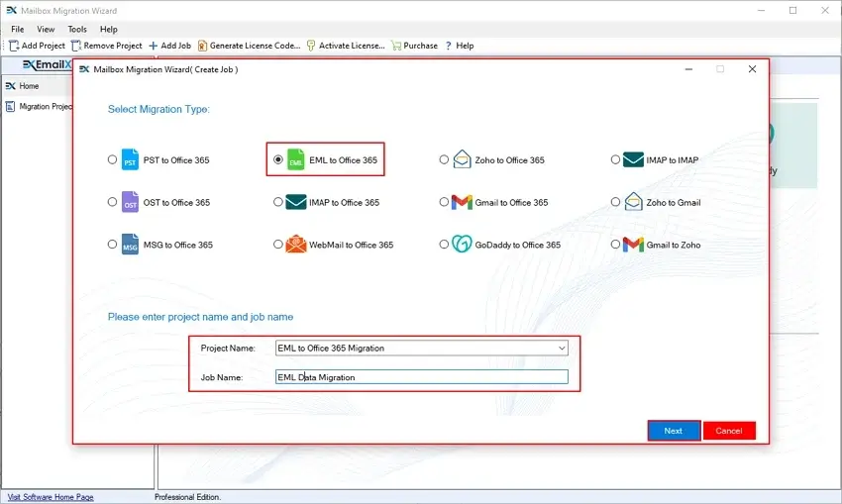Click the Cancel button

pyautogui.click(x=729, y=431)
